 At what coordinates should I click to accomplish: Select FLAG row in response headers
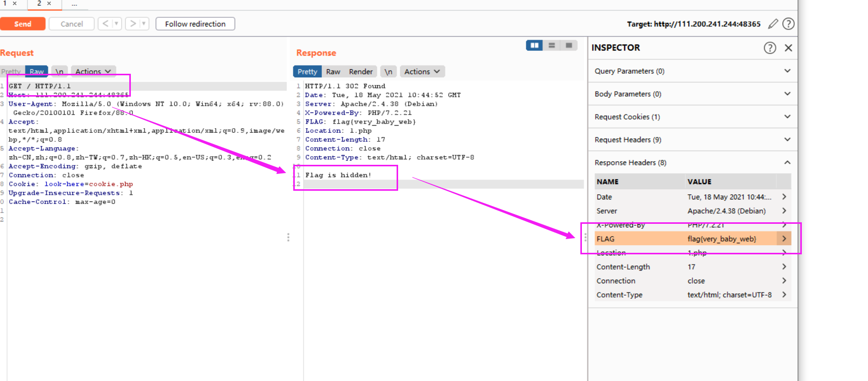pos(692,239)
